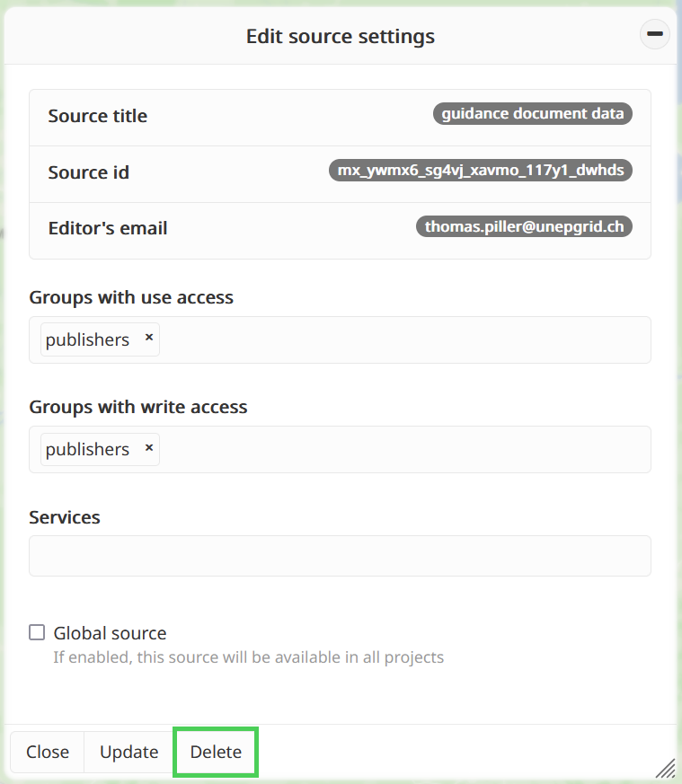Click the thomas.piller@unepgrid.ch email badge
The image size is (682, 784).
pyautogui.click(x=524, y=226)
